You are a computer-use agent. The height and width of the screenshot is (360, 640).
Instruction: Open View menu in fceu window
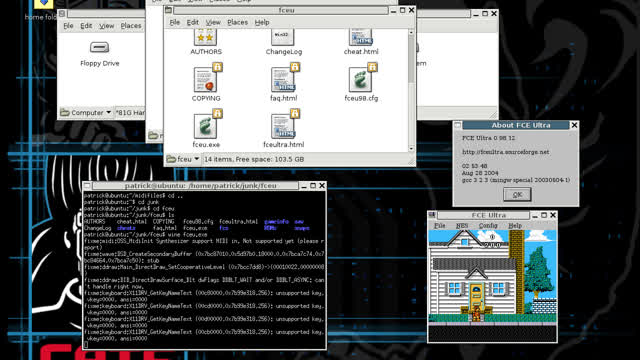213,22
